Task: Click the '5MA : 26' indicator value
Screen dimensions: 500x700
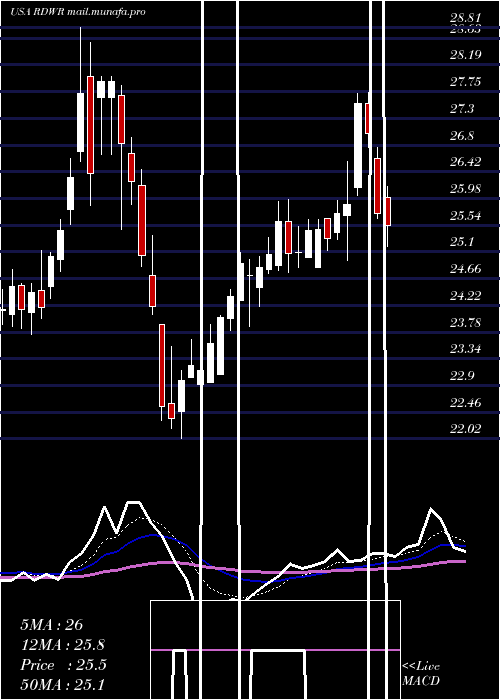Action: coord(52,625)
